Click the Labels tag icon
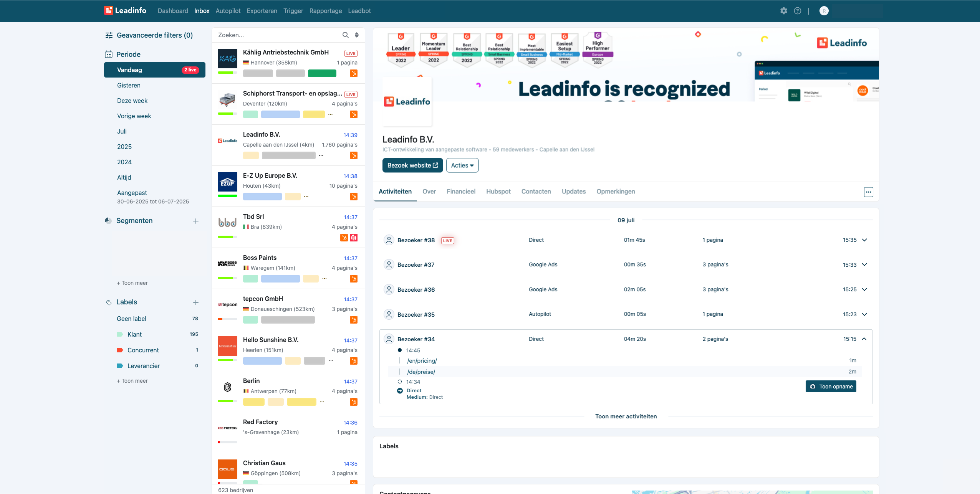This screenshot has width=980, height=494. point(109,302)
